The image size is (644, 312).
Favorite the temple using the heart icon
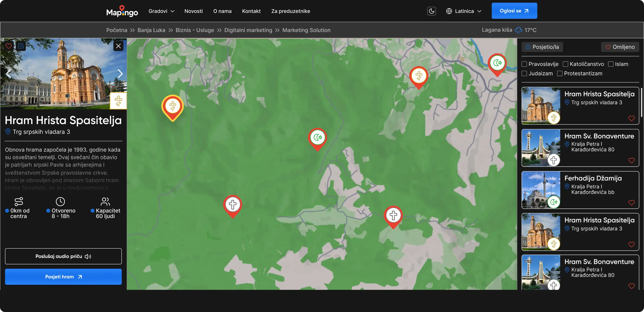(9, 46)
